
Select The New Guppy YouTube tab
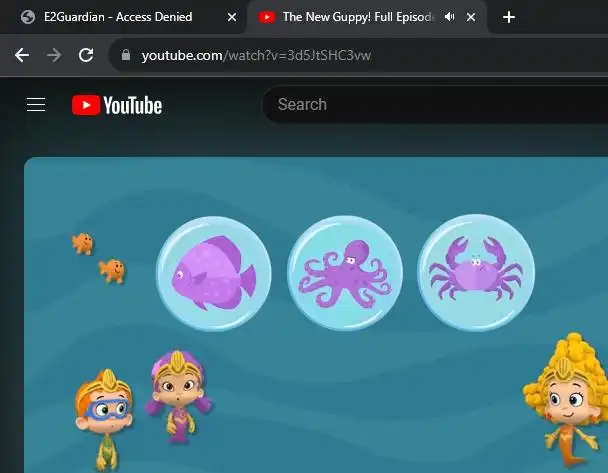(x=366, y=17)
